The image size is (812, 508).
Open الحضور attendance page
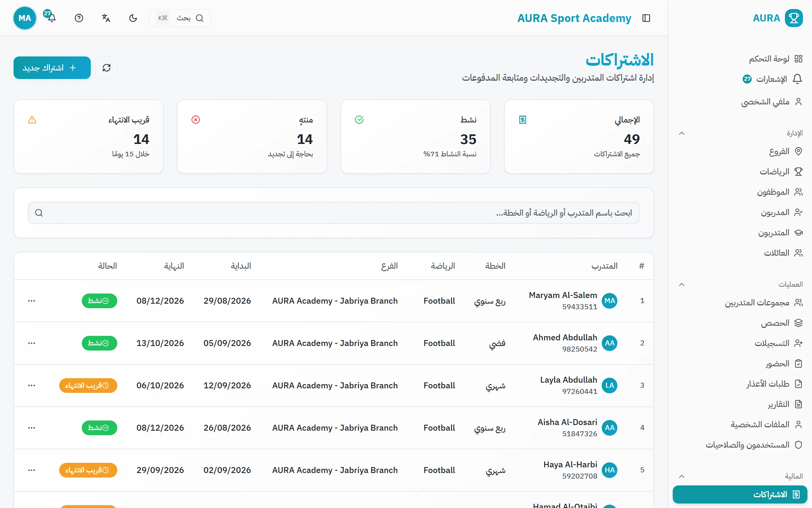coord(784,364)
